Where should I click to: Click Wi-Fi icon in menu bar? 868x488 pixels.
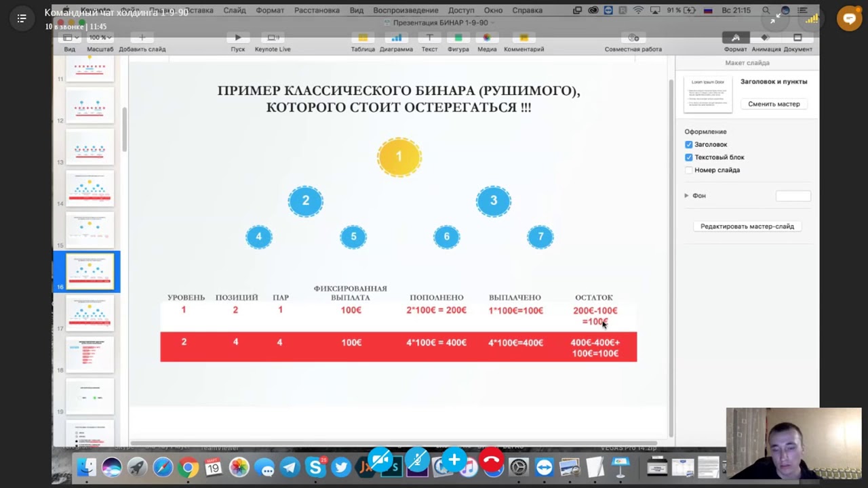click(638, 10)
